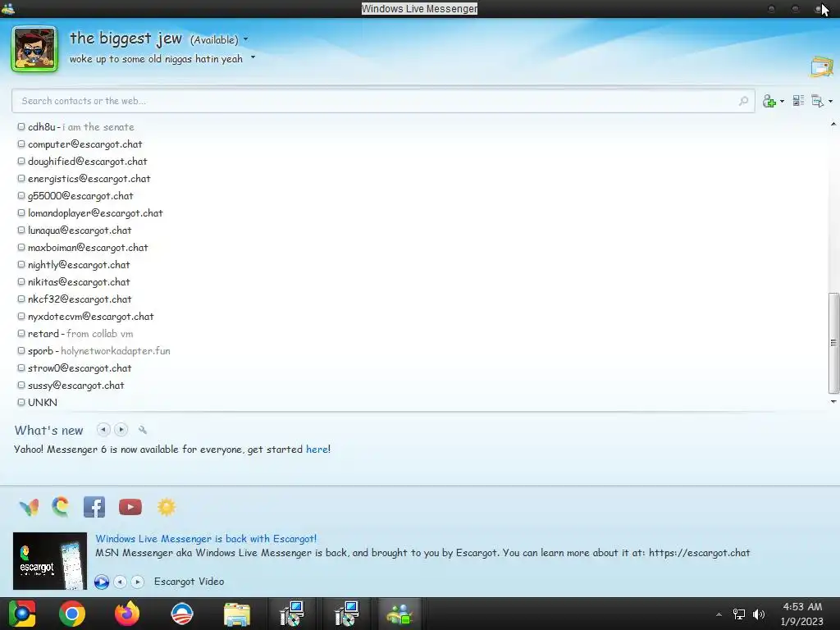Select contact computer@escargot.chat
This screenshot has height=630, width=840.
[80, 144]
